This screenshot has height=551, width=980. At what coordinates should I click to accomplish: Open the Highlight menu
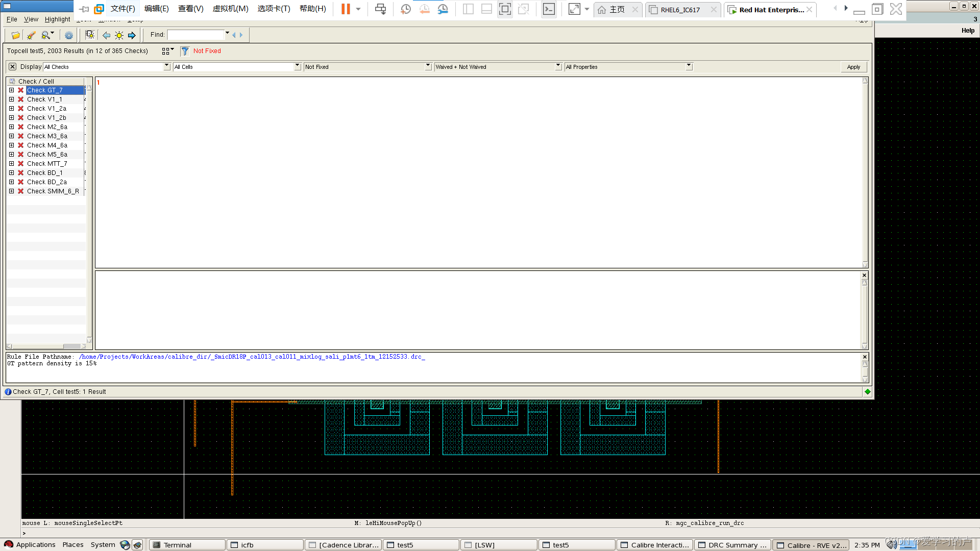click(x=57, y=19)
